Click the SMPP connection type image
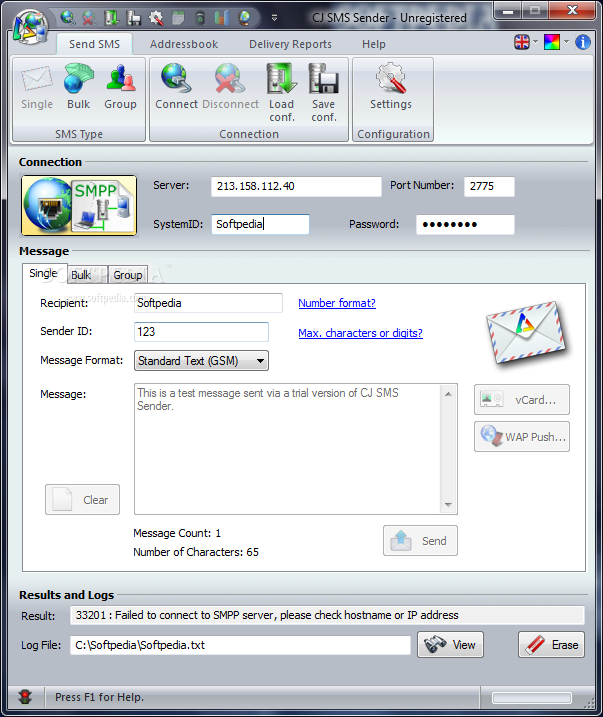Image resolution: width=603 pixels, height=717 pixels. (x=79, y=205)
